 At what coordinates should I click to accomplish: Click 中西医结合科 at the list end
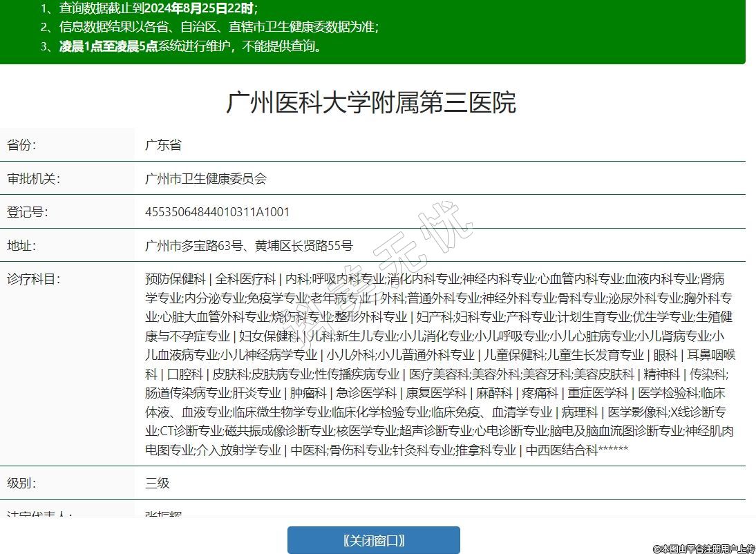[561, 450]
